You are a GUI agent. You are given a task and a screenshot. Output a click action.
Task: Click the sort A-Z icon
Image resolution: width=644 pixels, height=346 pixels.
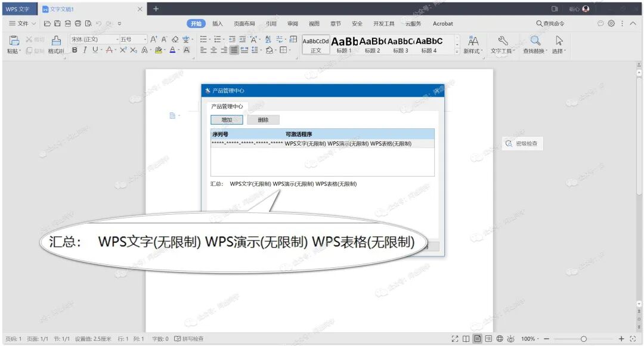coord(268,39)
